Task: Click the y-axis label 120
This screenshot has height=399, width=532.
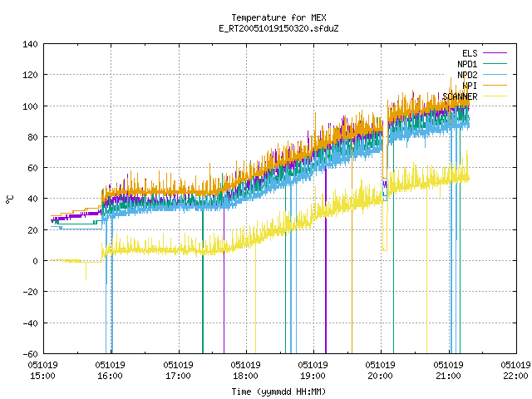Action: point(30,75)
